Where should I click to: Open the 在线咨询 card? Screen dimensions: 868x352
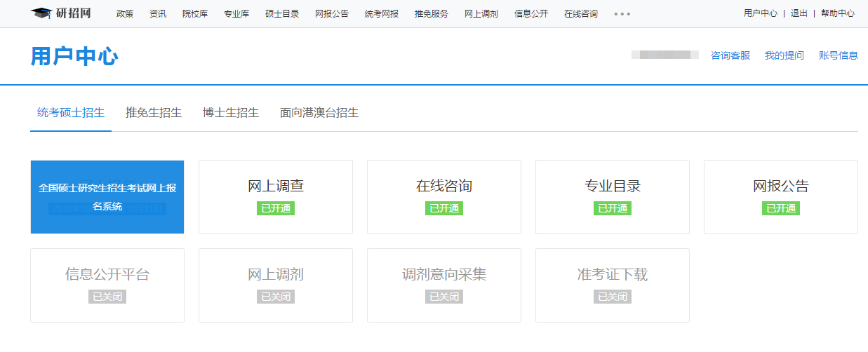pyautogui.click(x=444, y=196)
